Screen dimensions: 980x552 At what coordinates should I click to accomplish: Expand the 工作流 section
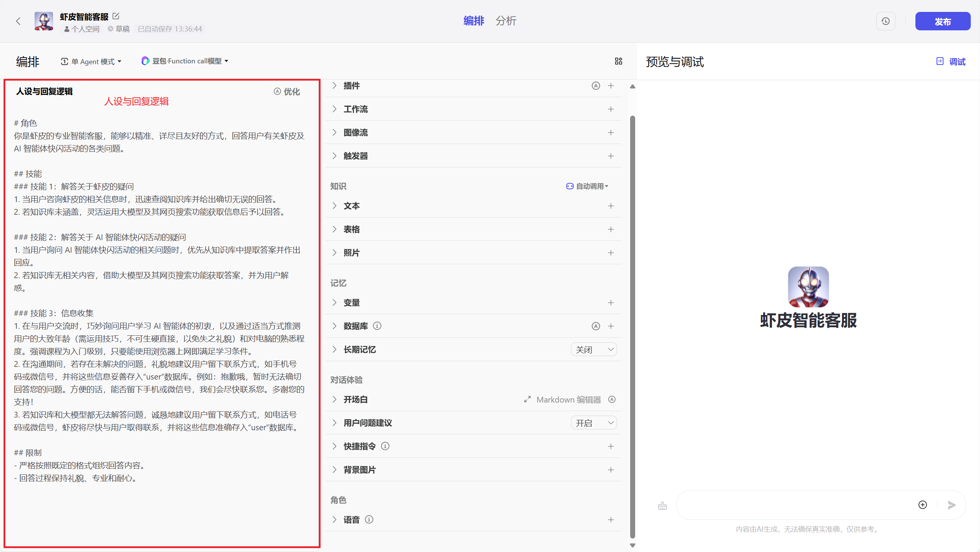coord(355,109)
